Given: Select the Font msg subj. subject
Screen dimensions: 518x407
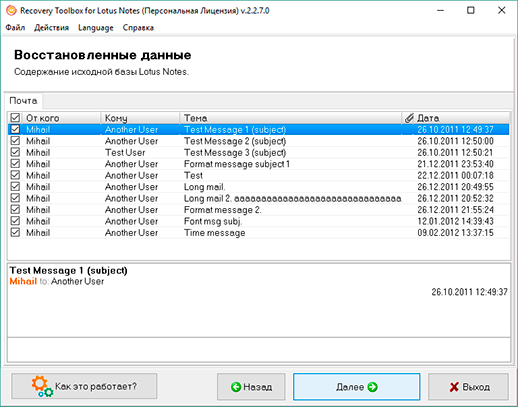Looking at the screenshot, I should pos(213,221).
